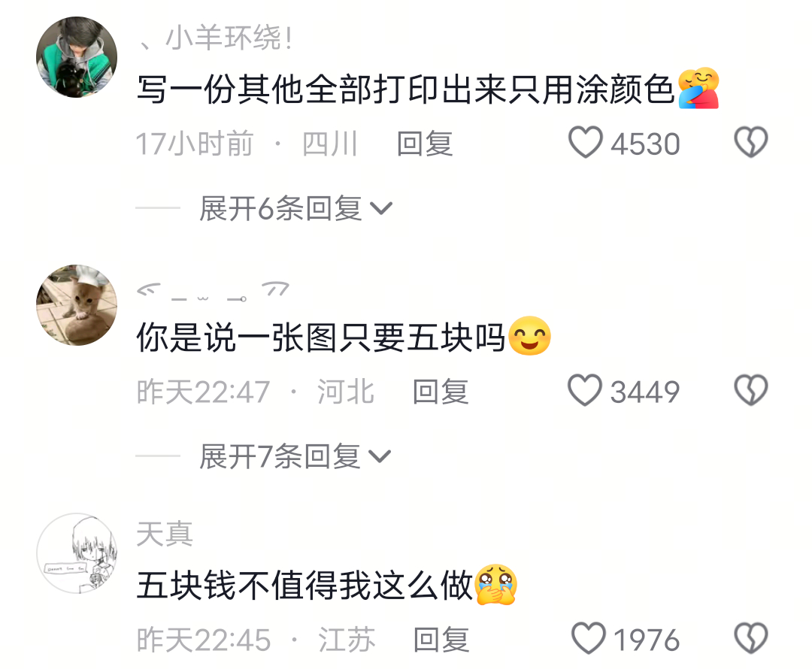The image size is (812, 669).
Task: Select comment text 五块钱不值得我这么做
Action: coord(304,586)
